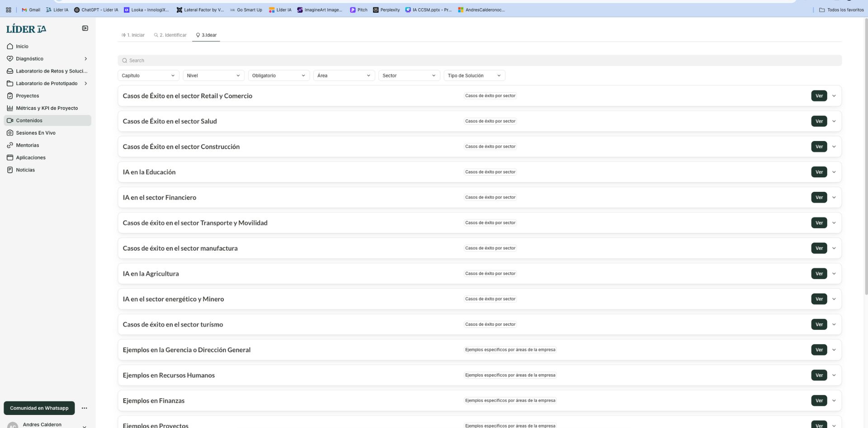Image resolution: width=868 pixels, height=428 pixels.
Task: Click the Comunidad en Whatsapp button
Action: pyautogui.click(x=39, y=408)
